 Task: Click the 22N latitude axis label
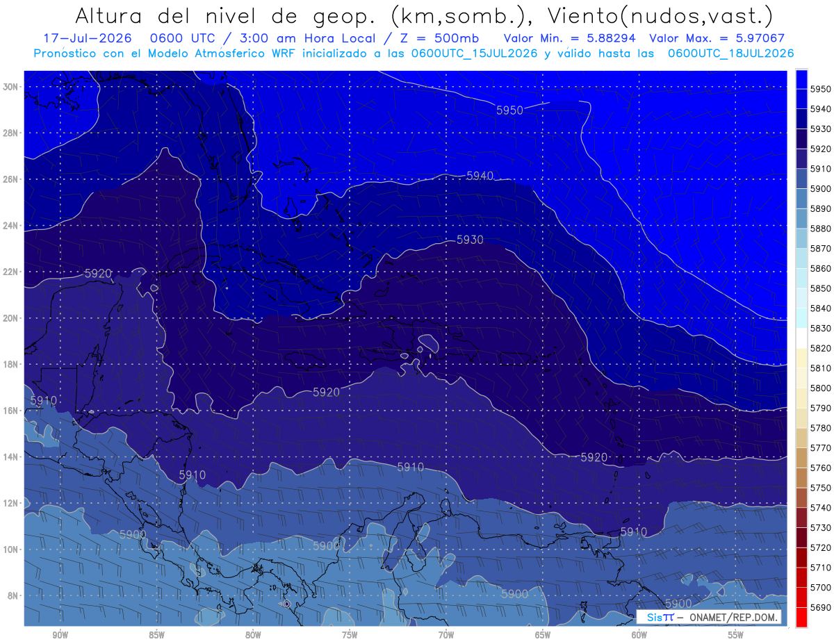point(12,272)
